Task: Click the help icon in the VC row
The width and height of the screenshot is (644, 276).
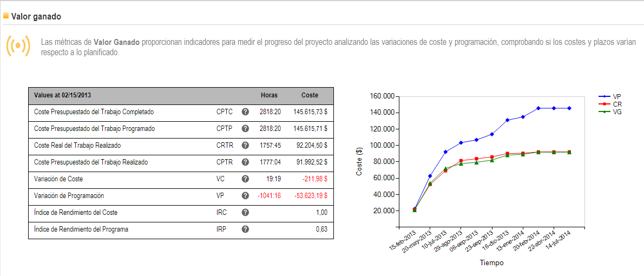Action: (x=245, y=179)
